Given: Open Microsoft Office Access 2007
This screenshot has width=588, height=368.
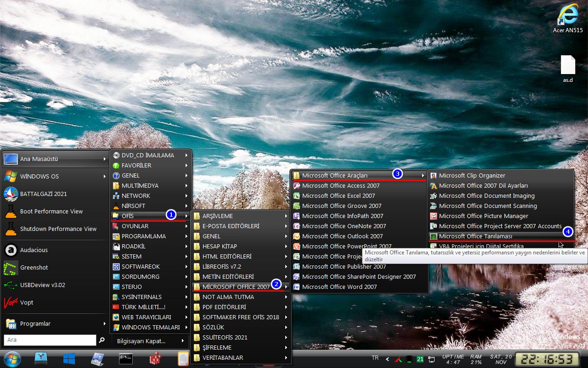Looking at the screenshot, I should pos(359,185).
